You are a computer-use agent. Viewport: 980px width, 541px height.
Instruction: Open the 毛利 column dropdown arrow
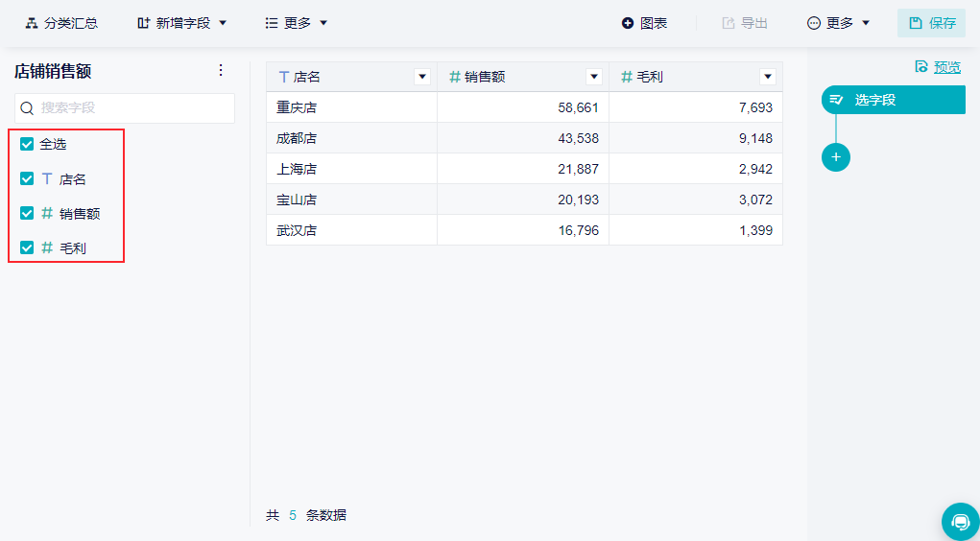[767, 77]
